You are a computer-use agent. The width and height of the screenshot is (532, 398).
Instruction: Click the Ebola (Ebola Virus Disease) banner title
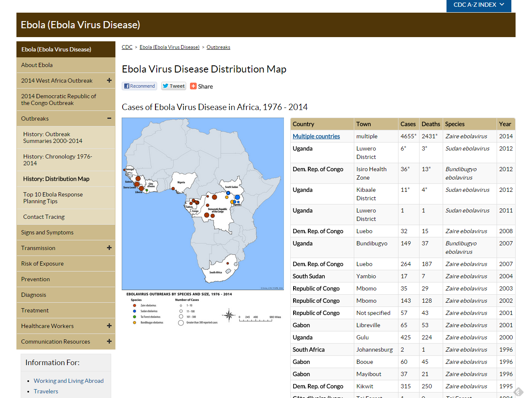click(x=80, y=25)
